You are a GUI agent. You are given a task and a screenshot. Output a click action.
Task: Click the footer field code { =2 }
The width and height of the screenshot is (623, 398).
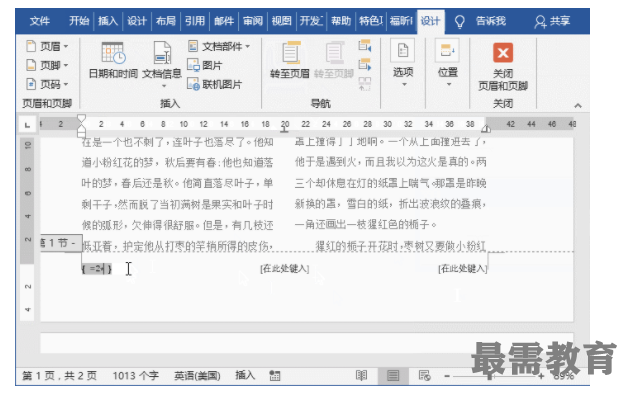(97, 269)
